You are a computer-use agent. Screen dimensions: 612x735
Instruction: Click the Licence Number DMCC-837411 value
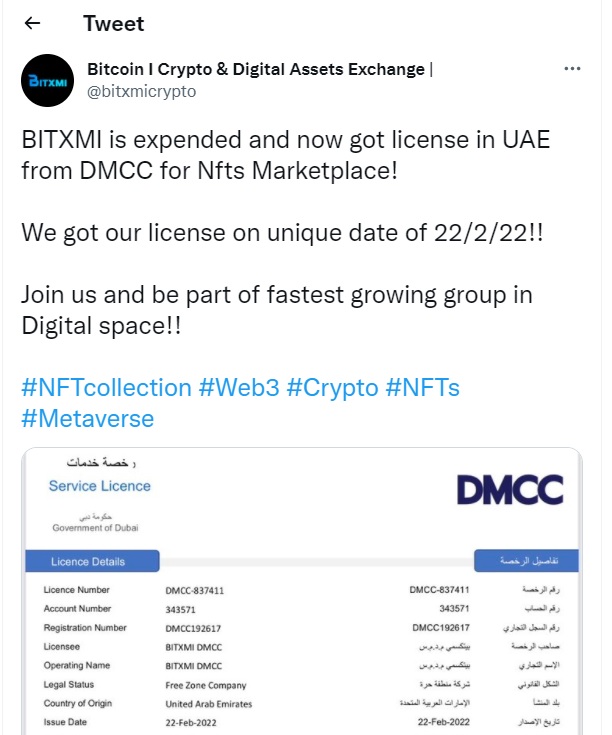pyautogui.click(x=194, y=590)
